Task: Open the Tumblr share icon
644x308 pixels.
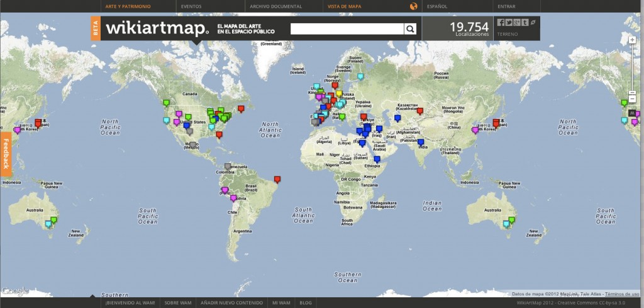Action: pos(525,23)
